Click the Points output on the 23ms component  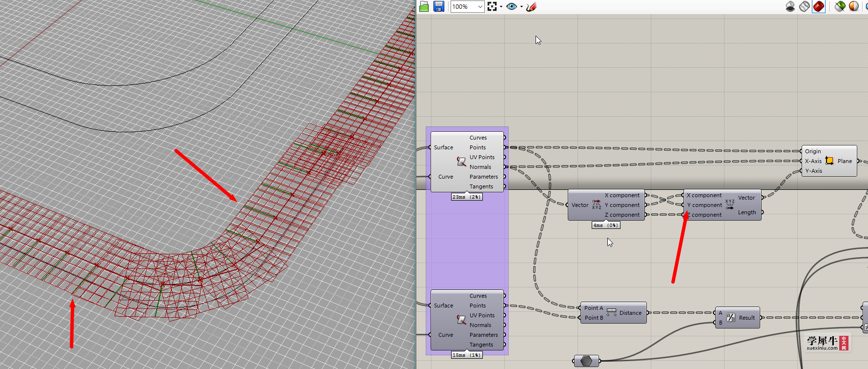tap(477, 147)
